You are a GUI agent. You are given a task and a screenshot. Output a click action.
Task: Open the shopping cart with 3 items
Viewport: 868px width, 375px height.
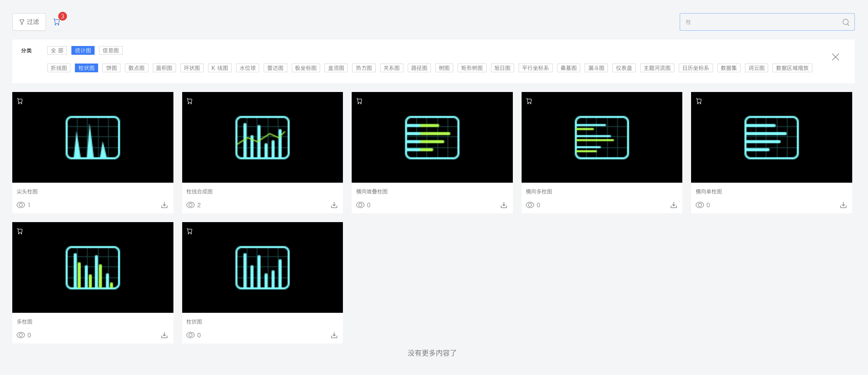click(56, 22)
